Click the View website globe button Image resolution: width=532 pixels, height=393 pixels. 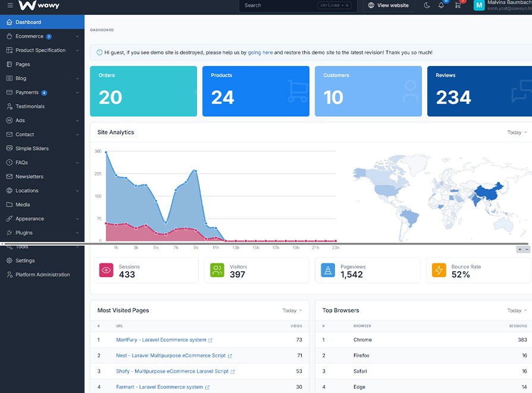point(389,5)
